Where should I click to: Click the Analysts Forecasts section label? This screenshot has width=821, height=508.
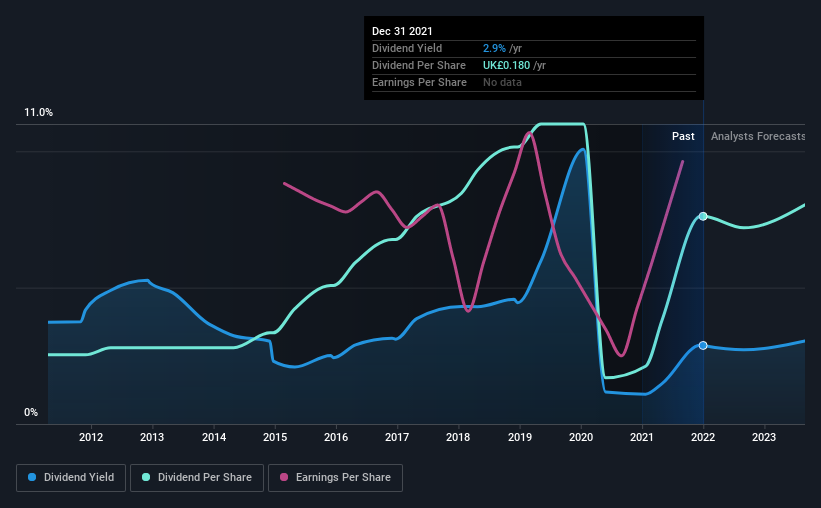coord(758,136)
